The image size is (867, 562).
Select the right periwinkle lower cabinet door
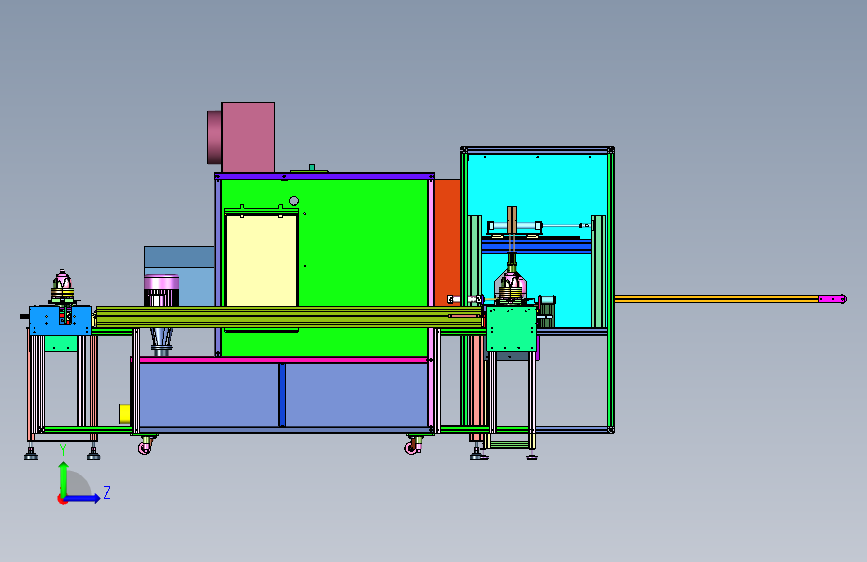click(357, 394)
